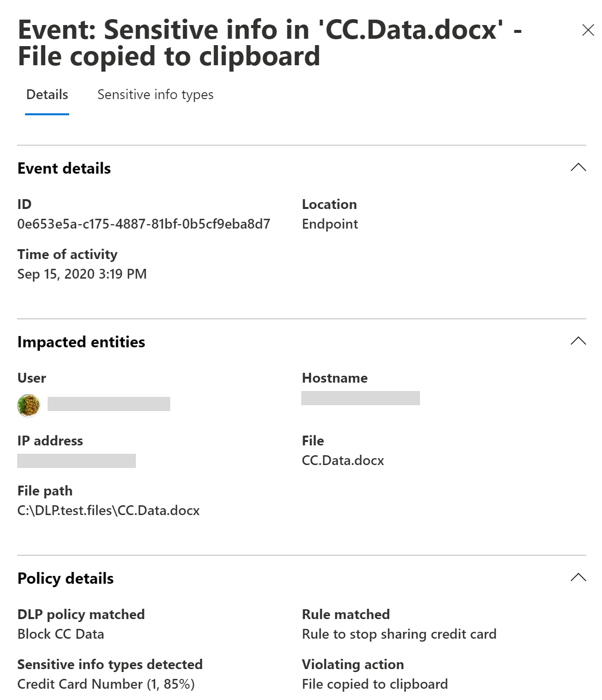Click the Credit Card Number (1, 85%) value

tap(106, 684)
